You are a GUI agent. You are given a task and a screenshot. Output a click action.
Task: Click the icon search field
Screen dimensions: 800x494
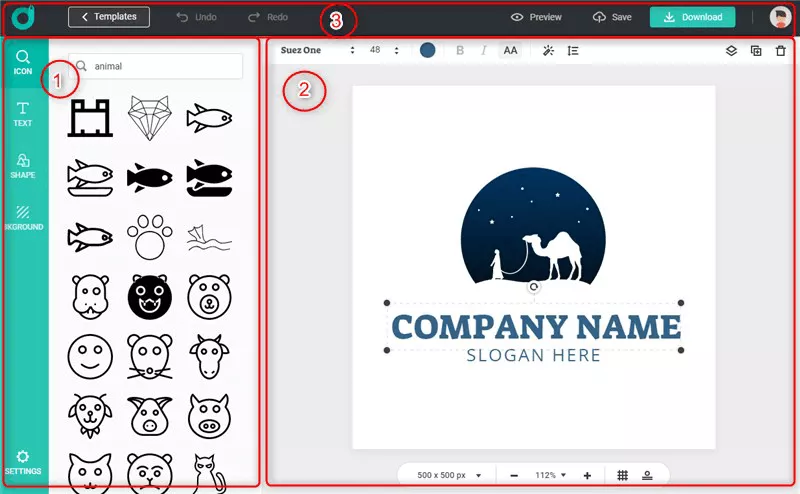pos(160,67)
